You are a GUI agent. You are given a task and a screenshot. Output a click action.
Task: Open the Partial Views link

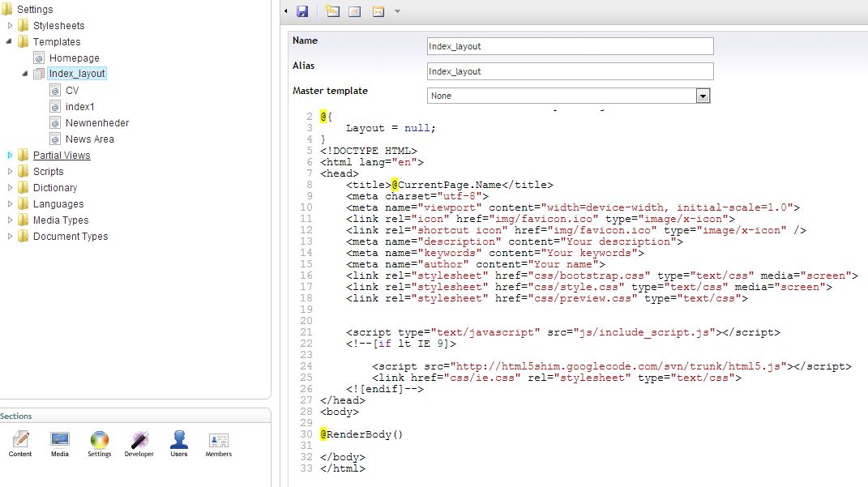point(62,156)
